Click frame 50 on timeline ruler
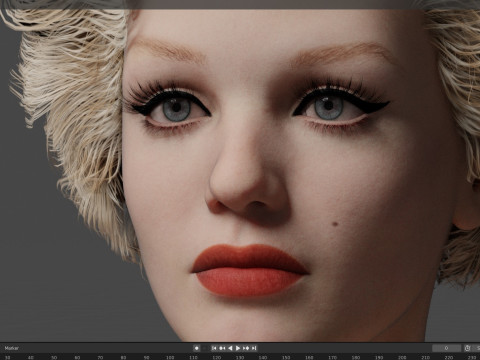This screenshot has width=480, height=360. click(x=54, y=357)
